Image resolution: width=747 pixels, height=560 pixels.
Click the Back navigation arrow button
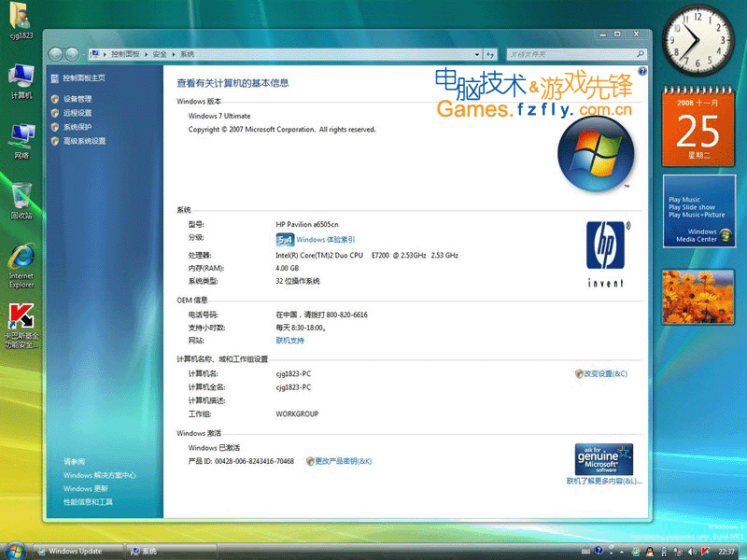pyautogui.click(x=56, y=54)
